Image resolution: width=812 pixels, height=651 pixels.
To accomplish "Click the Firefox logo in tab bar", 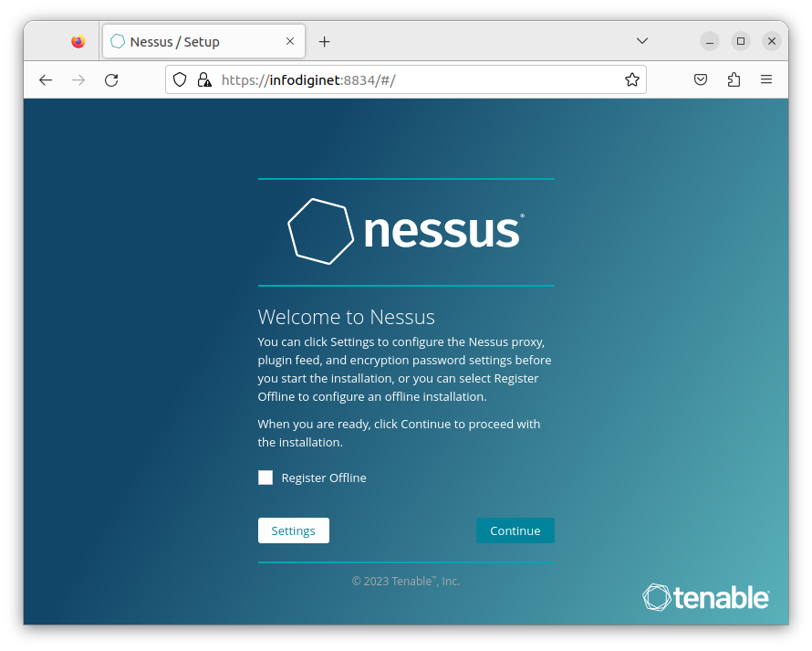I will (x=78, y=41).
